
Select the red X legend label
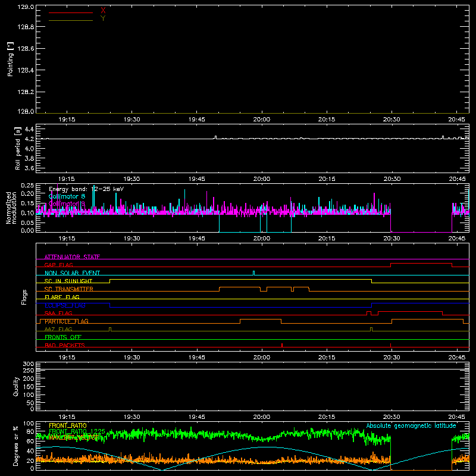pos(103,11)
